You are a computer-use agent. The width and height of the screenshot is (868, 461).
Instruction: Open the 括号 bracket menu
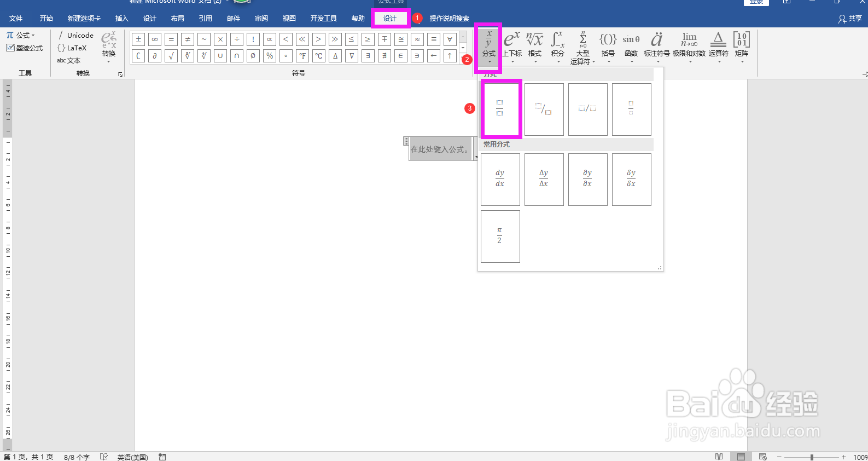[x=608, y=47]
